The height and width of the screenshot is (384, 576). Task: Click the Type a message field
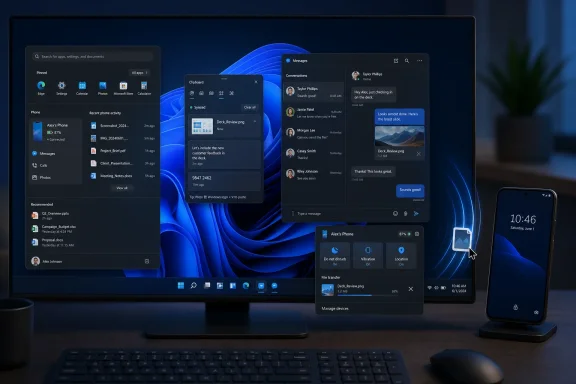[340, 213]
